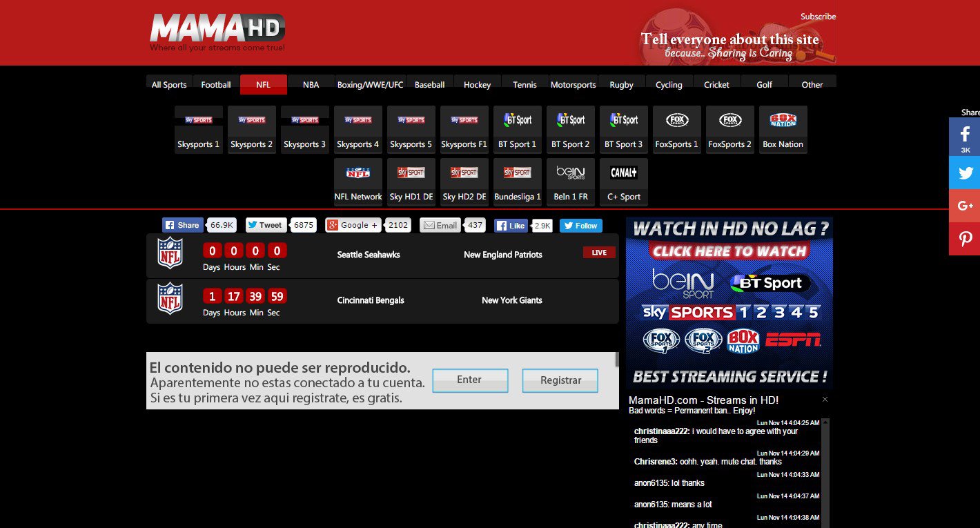
Task: Open the BT Sport 1 channel icon
Action: (x=518, y=129)
